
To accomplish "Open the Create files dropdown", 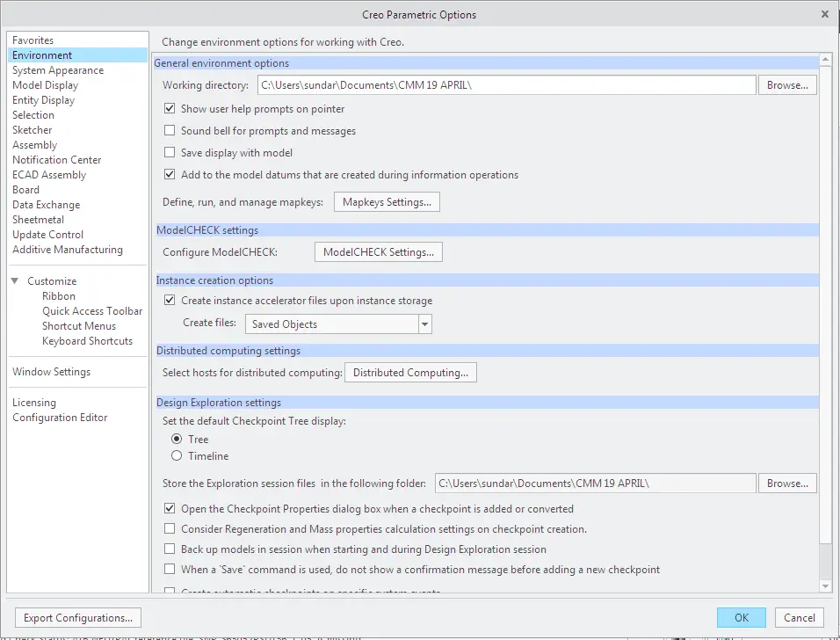I will coord(425,324).
